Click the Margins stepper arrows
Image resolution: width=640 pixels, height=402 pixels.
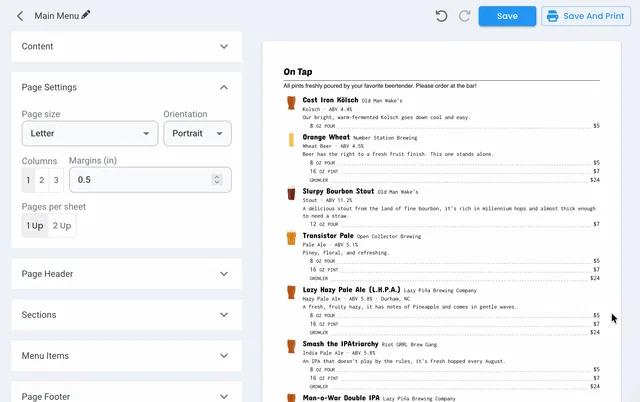(x=217, y=180)
